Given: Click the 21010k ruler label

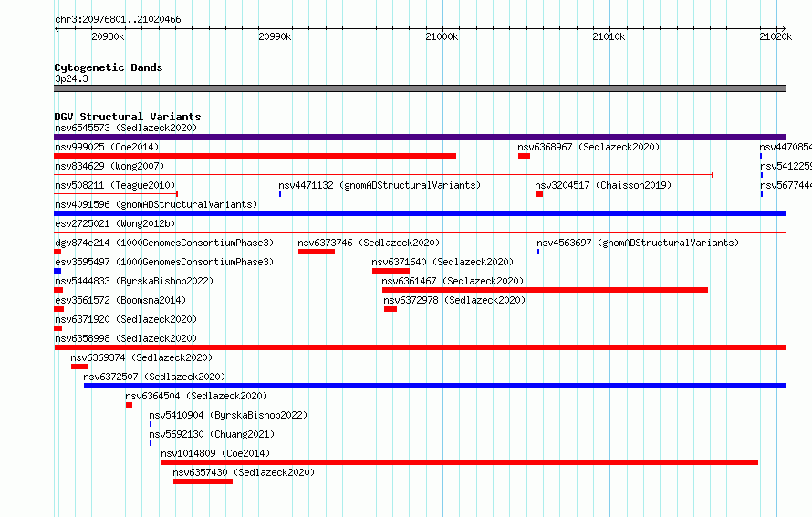Looking at the screenshot, I should pos(609,36).
